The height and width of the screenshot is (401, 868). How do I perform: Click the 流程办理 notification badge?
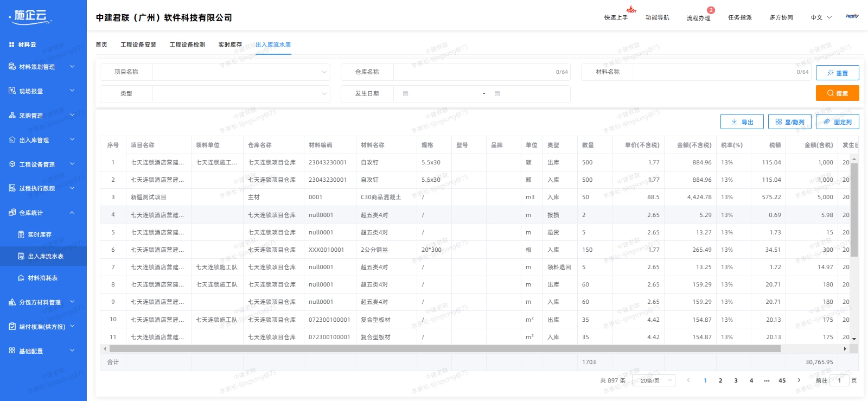click(x=711, y=10)
